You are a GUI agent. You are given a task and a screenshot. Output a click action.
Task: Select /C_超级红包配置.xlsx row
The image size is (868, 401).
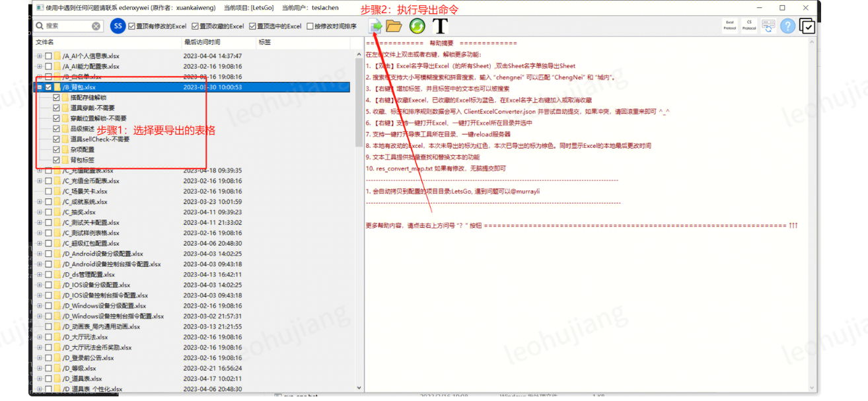[x=192, y=243]
